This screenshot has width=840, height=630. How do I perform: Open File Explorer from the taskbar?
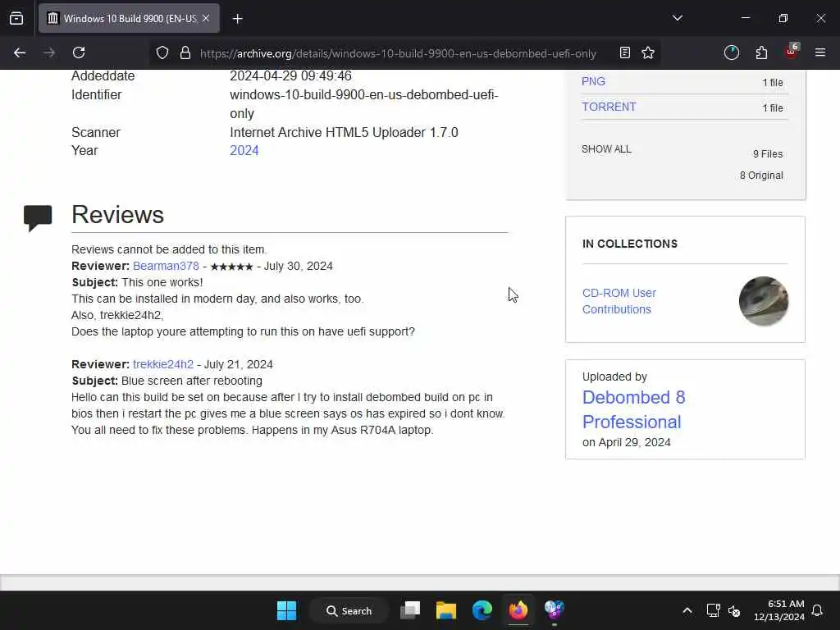[x=445, y=610]
